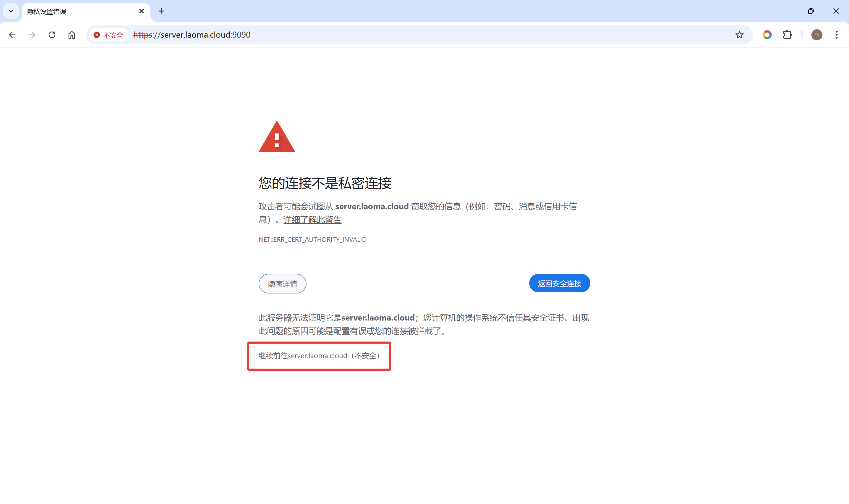The height and width of the screenshot is (504, 849).
Task: Open the home page
Action: pyautogui.click(x=72, y=35)
